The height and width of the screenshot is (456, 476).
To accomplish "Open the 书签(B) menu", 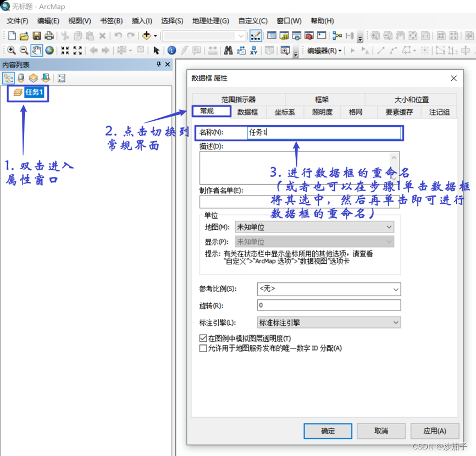I will tap(112, 21).
